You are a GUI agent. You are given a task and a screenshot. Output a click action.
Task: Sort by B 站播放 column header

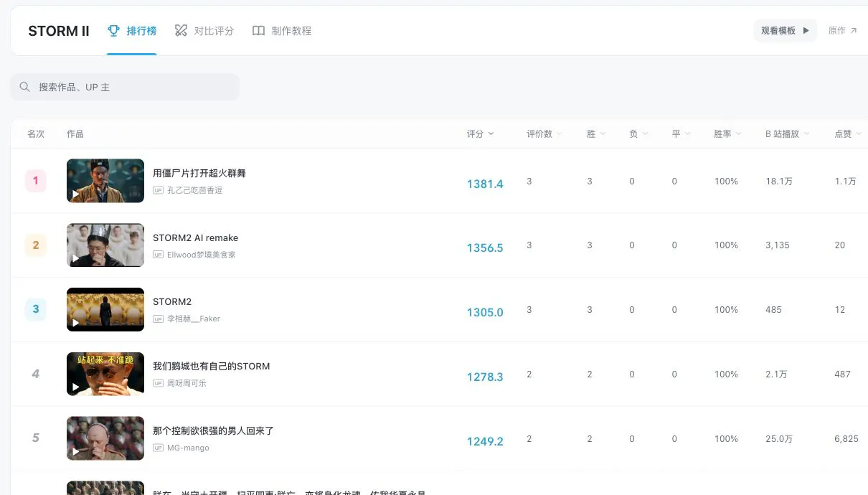(x=787, y=134)
